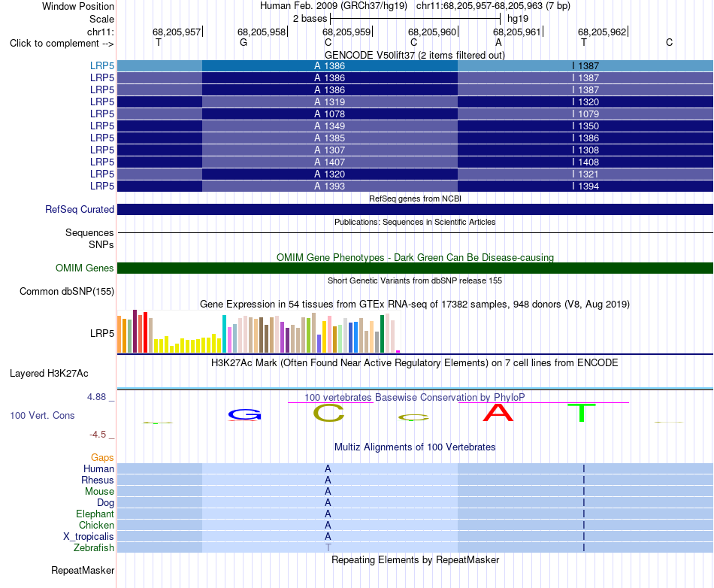Click codon A 1393 in LRP5 transcript
Screen dimensions: 714x588
click(x=330, y=186)
